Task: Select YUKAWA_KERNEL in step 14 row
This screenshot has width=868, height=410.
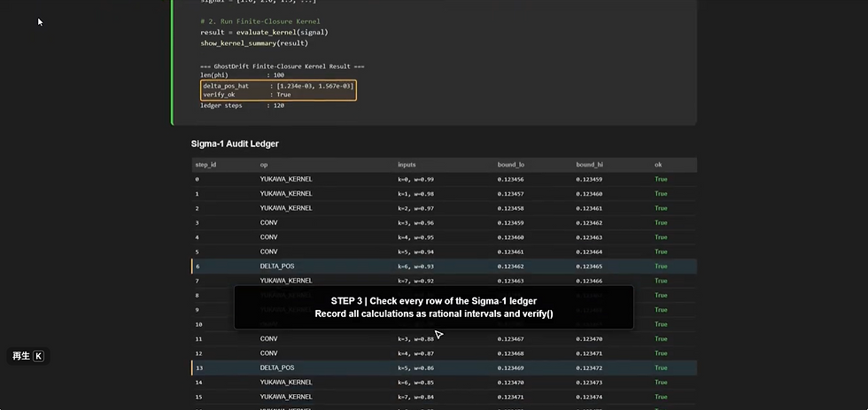Action: [285, 383]
